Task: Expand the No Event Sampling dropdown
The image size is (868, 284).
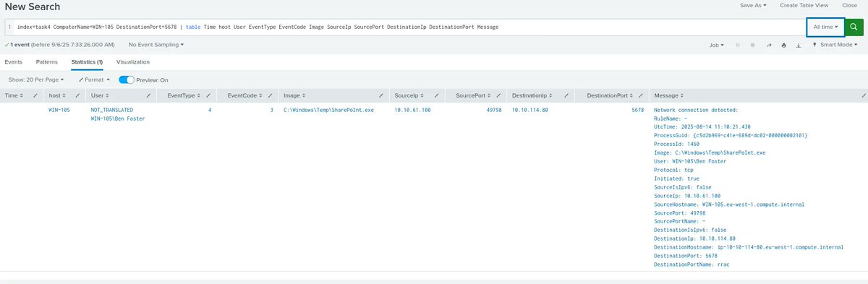Action: point(156,45)
